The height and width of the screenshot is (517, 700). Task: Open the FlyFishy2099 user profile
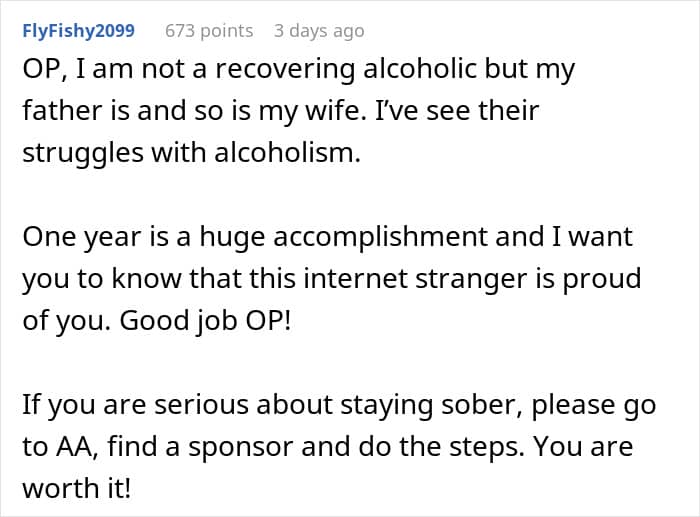coord(79,31)
